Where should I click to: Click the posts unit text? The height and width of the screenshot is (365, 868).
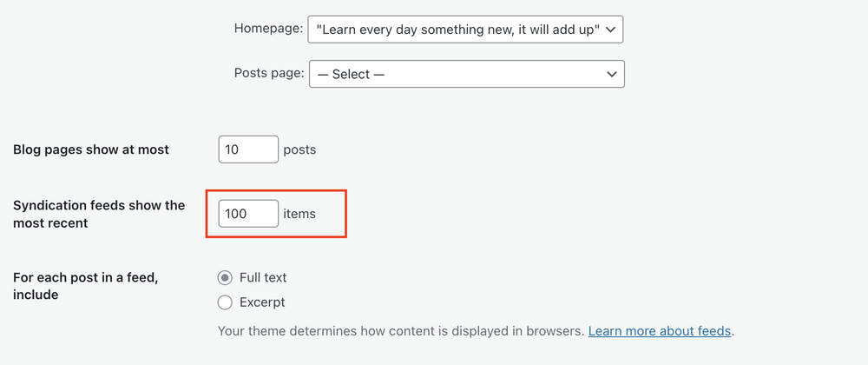[299, 149]
